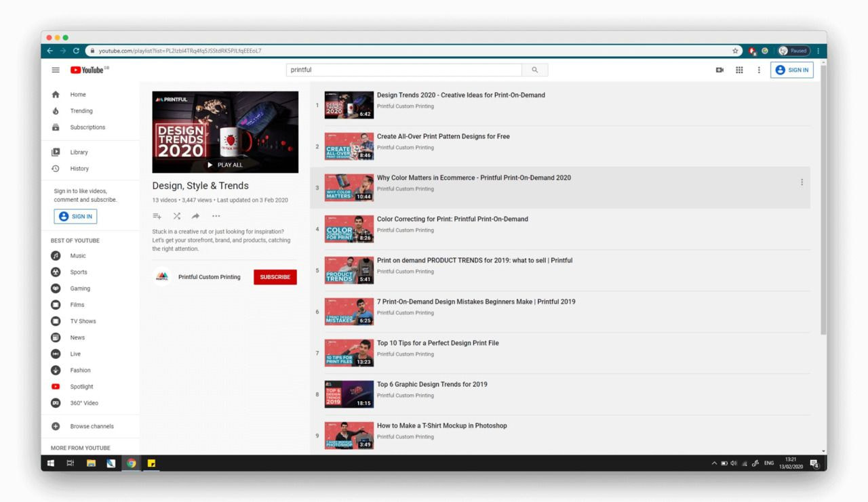Image resolution: width=868 pixels, height=502 pixels.
Task: Open 7 Print-On-Demand Design Mistakes video title
Action: coord(476,301)
